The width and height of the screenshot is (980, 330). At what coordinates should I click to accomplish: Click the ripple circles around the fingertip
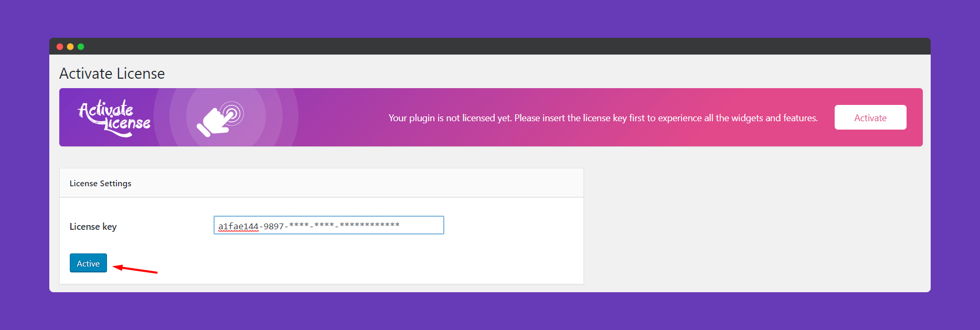click(232, 113)
